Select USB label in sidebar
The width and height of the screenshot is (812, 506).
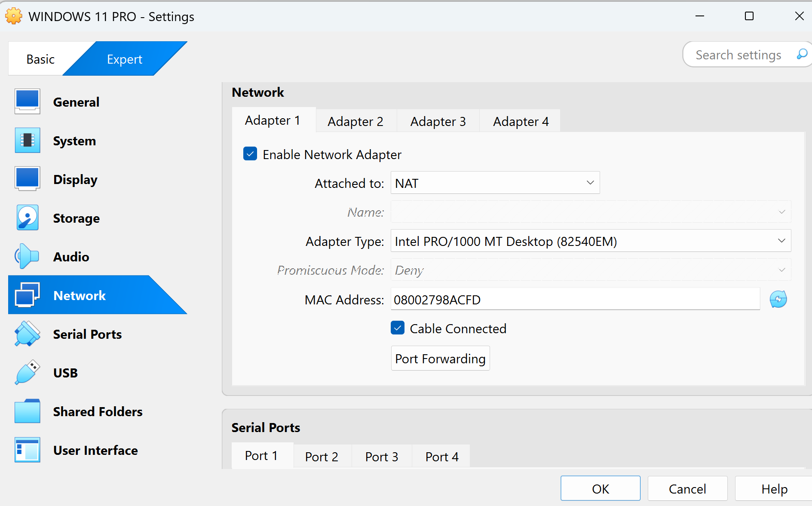tap(65, 373)
